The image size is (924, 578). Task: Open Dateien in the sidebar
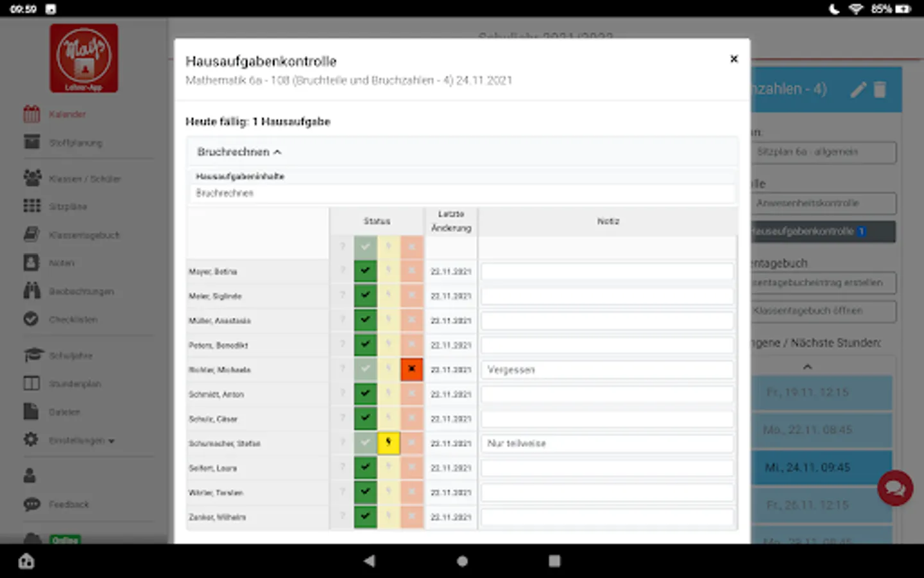click(x=51, y=412)
